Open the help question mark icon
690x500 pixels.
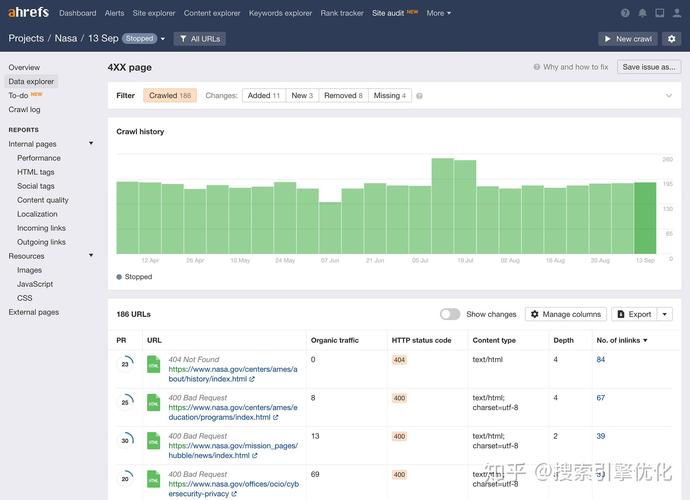(625, 13)
